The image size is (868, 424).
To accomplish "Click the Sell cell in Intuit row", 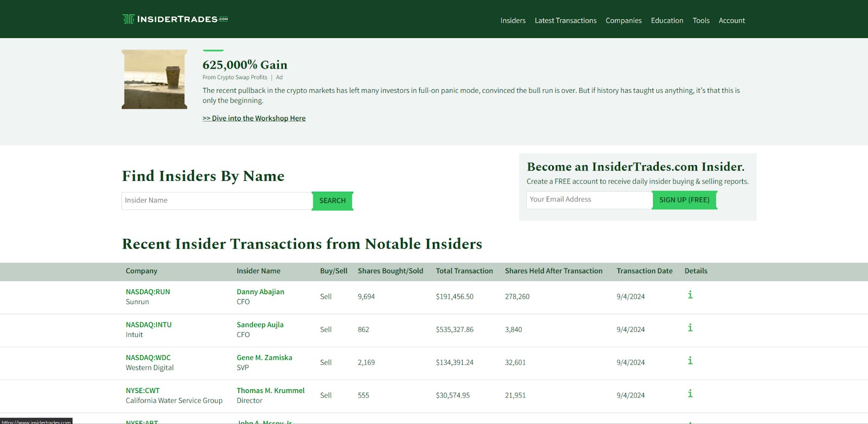I will point(325,330).
